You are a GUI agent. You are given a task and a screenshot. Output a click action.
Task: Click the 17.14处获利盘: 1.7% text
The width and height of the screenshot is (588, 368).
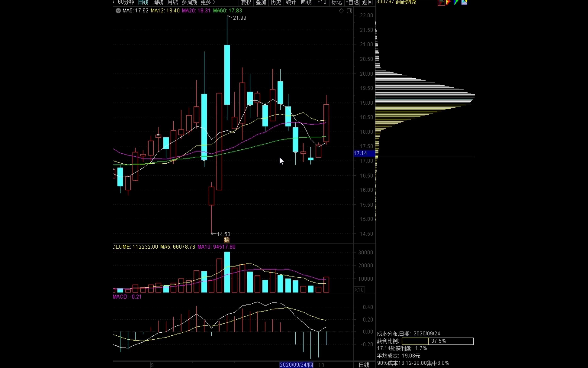point(402,349)
